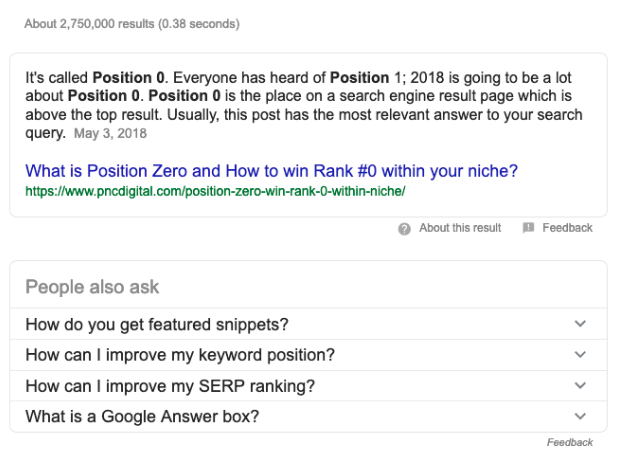Screen dimensions: 631x461
Task: Open the What is Position Zero title link
Action: pos(271,170)
